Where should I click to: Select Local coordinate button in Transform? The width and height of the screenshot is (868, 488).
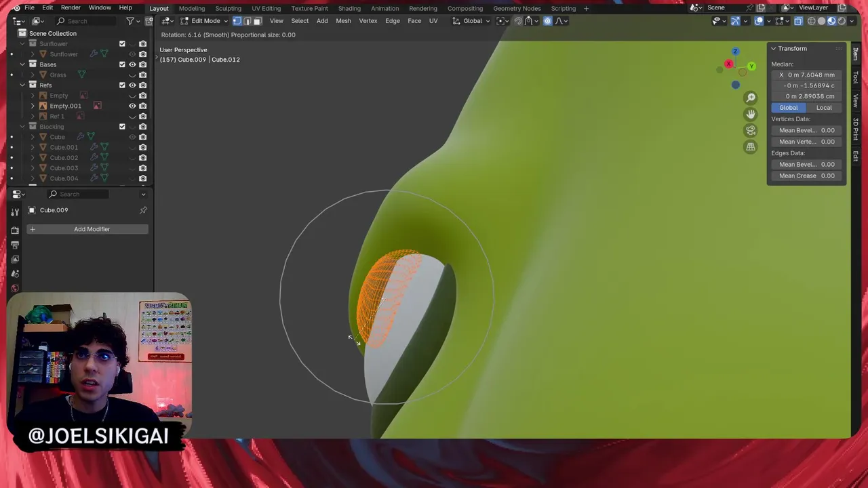[x=824, y=108]
